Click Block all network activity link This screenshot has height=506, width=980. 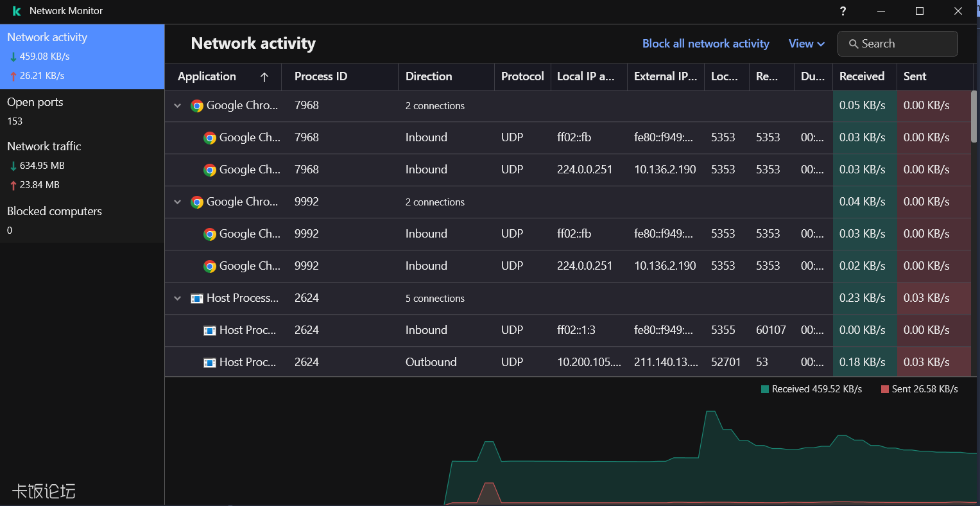click(706, 44)
